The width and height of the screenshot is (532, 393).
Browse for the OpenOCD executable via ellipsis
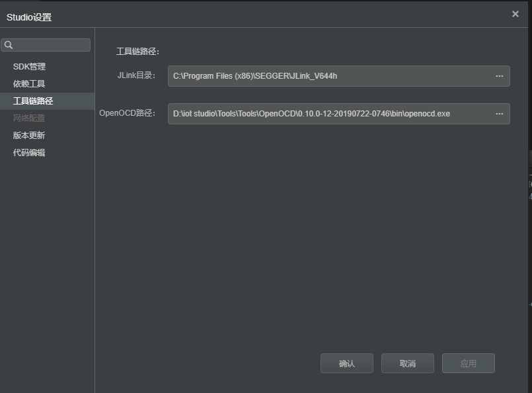pyautogui.click(x=499, y=114)
